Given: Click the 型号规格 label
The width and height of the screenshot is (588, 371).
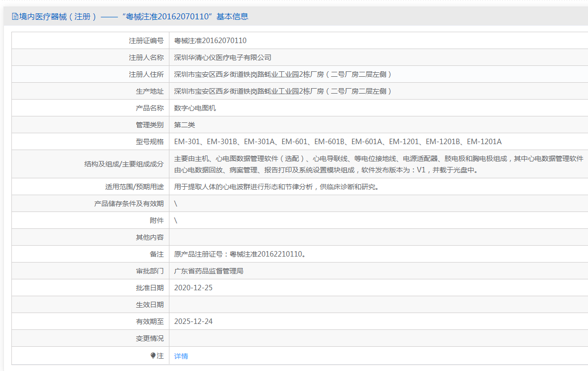Looking at the screenshot, I should pos(150,142).
